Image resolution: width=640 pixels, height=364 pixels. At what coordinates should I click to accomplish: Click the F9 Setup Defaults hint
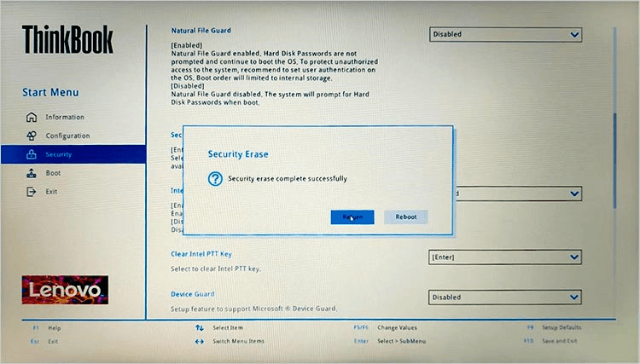[554, 327]
